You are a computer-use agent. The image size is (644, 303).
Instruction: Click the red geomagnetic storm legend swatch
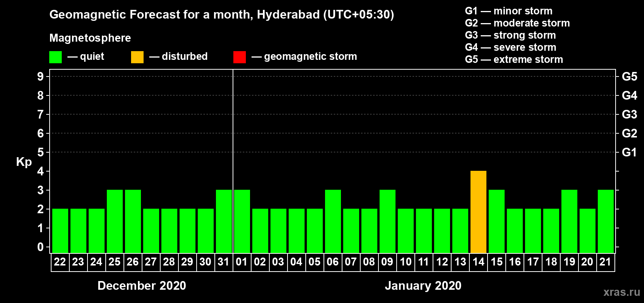click(239, 57)
